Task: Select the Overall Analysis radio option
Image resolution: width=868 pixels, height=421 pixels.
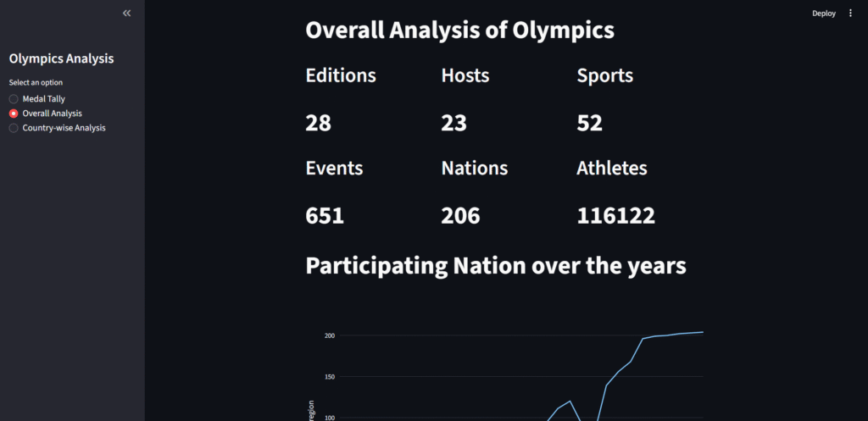Action: point(14,114)
